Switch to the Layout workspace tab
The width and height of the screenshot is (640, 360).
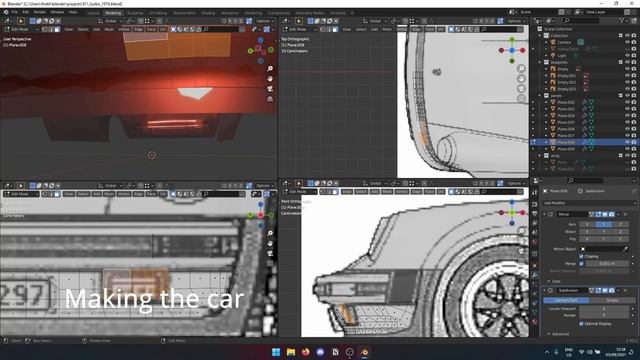[93, 13]
